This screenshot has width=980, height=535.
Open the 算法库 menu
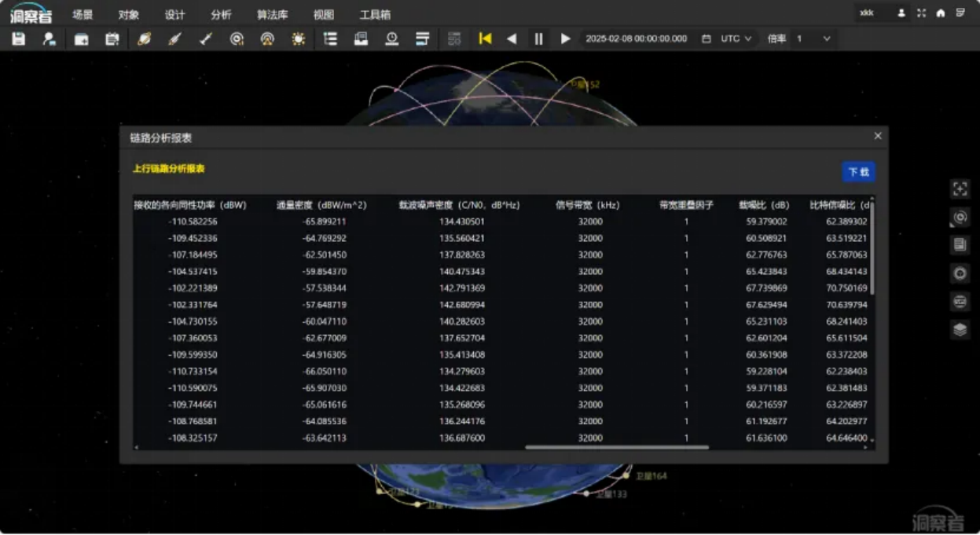[x=272, y=15]
